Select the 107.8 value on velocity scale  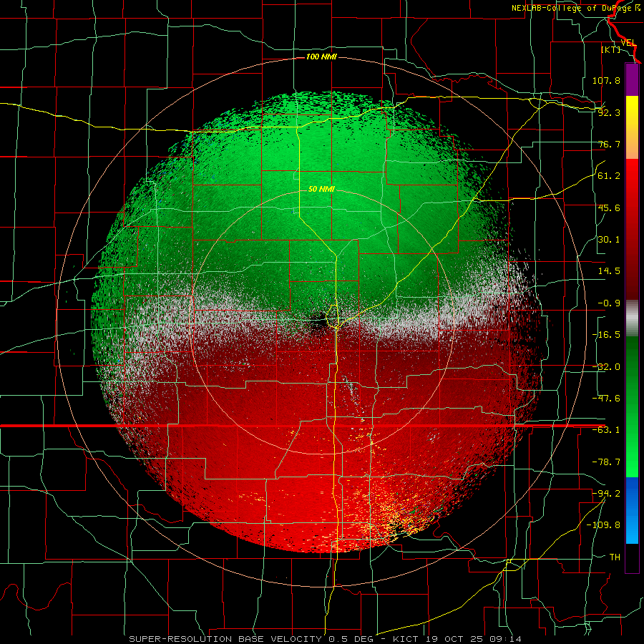(606, 80)
